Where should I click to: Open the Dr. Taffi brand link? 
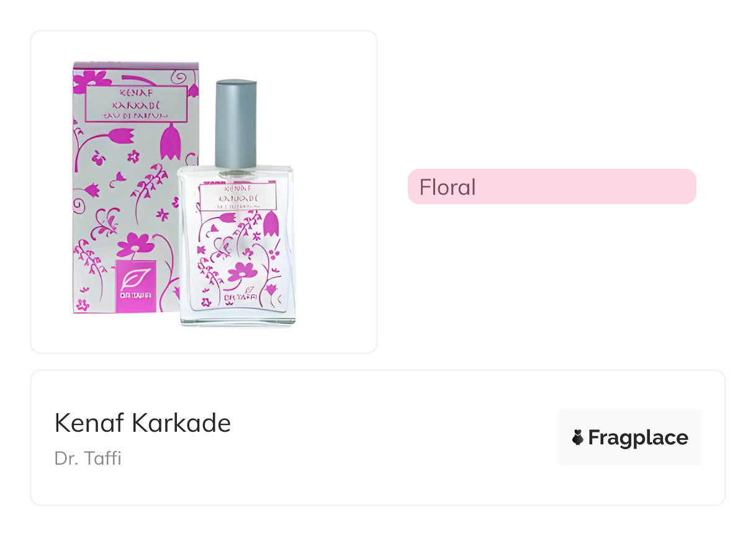(x=88, y=458)
